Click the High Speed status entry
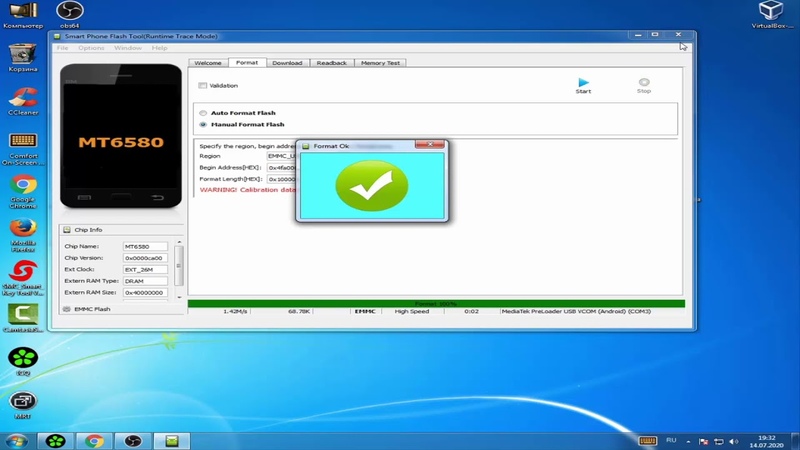This screenshot has width=800, height=450. point(412,311)
